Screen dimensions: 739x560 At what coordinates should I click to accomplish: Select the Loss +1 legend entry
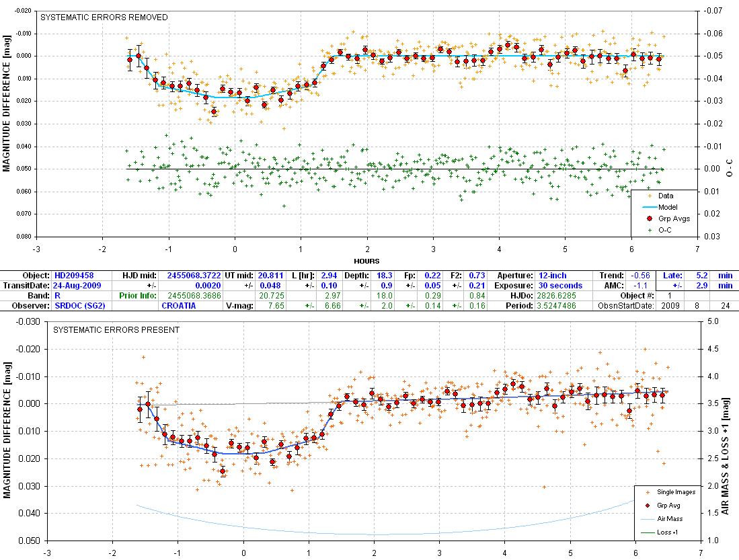tap(660, 532)
